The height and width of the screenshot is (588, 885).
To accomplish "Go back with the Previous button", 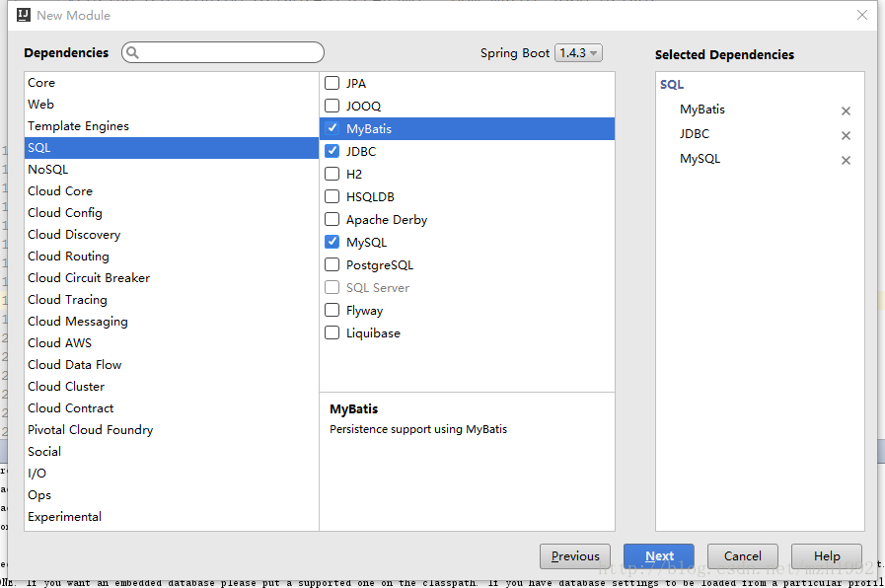I will [575, 556].
